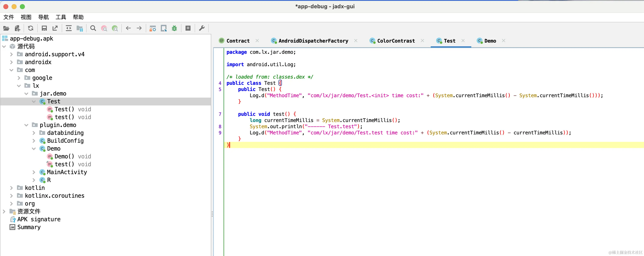Open the 工具 menu
Image resolution: width=644 pixels, height=256 pixels.
pyautogui.click(x=61, y=17)
